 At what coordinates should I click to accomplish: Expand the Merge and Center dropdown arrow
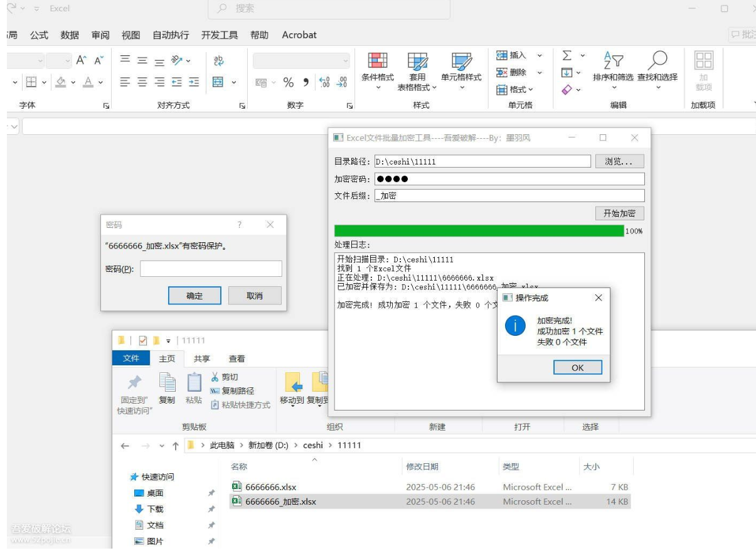point(235,82)
